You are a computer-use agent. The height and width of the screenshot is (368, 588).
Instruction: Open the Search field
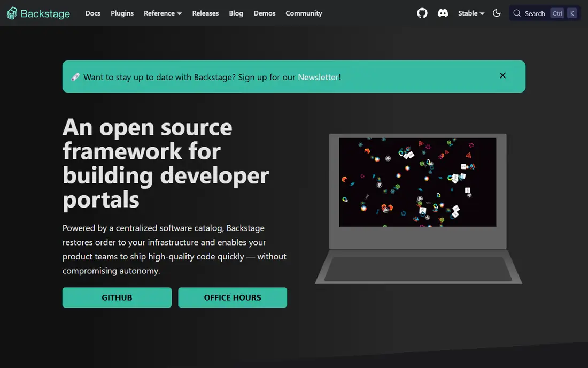coord(545,13)
